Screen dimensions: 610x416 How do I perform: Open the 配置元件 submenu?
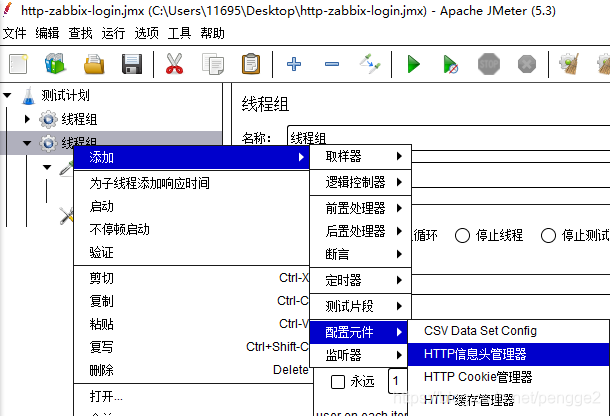coord(359,332)
